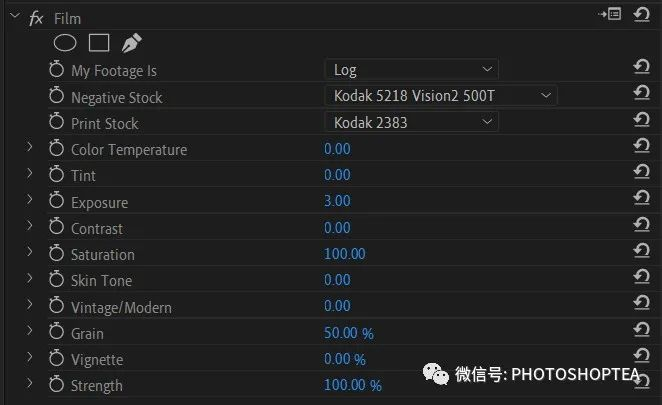This screenshot has height=405, width=662.
Task: Toggle animation stopwatch for Exposure
Action: [56, 201]
